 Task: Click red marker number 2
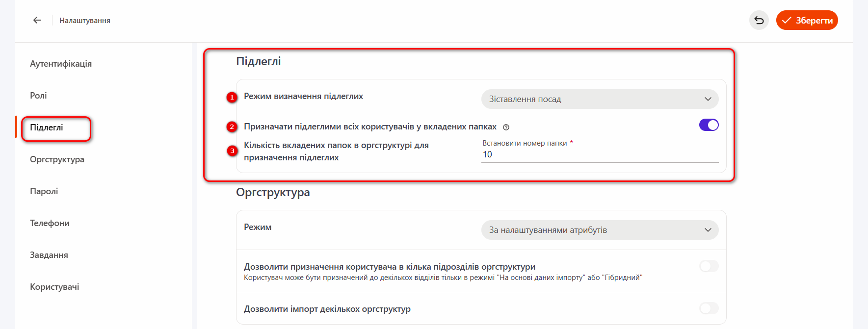click(x=232, y=127)
